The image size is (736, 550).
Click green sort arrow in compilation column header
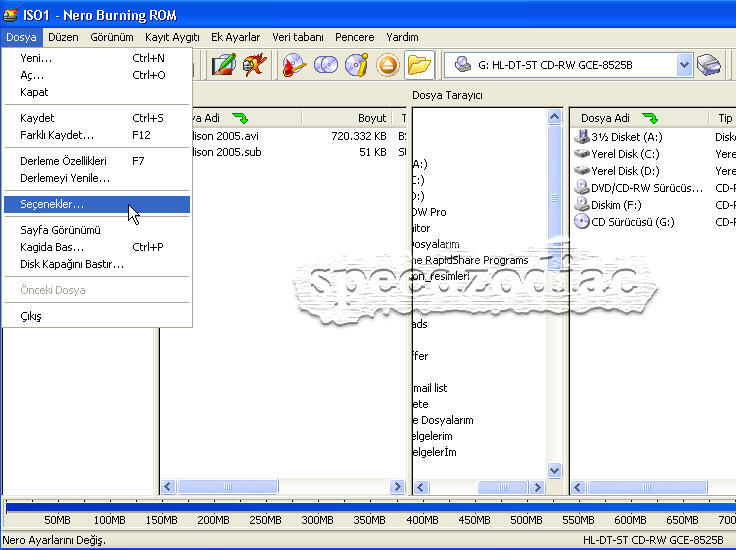point(240,118)
